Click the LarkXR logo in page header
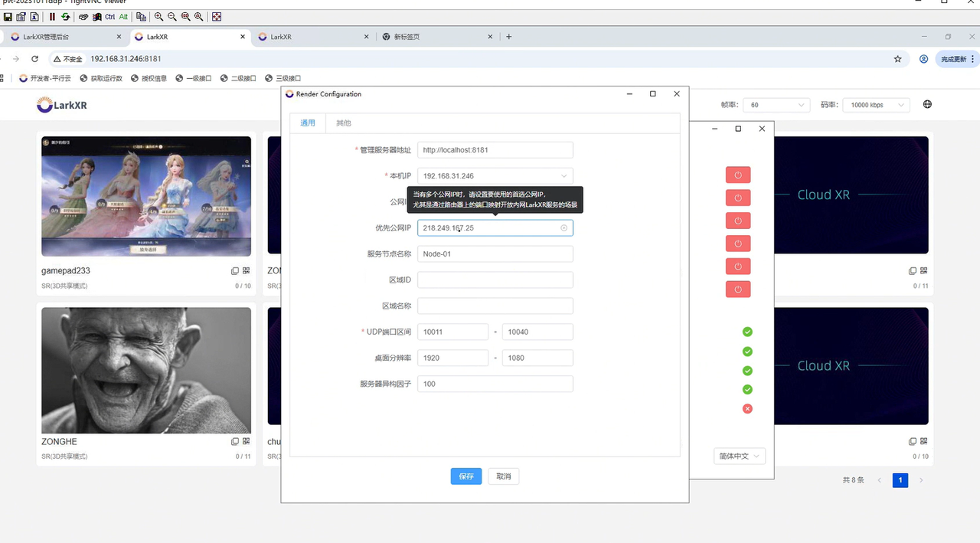The image size is (980, 543). coord(62,105)
